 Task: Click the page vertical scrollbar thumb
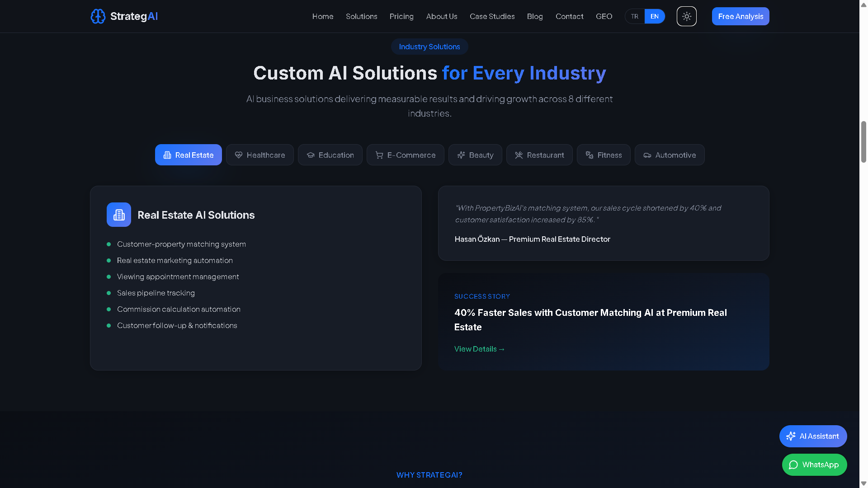pos(863,141)
